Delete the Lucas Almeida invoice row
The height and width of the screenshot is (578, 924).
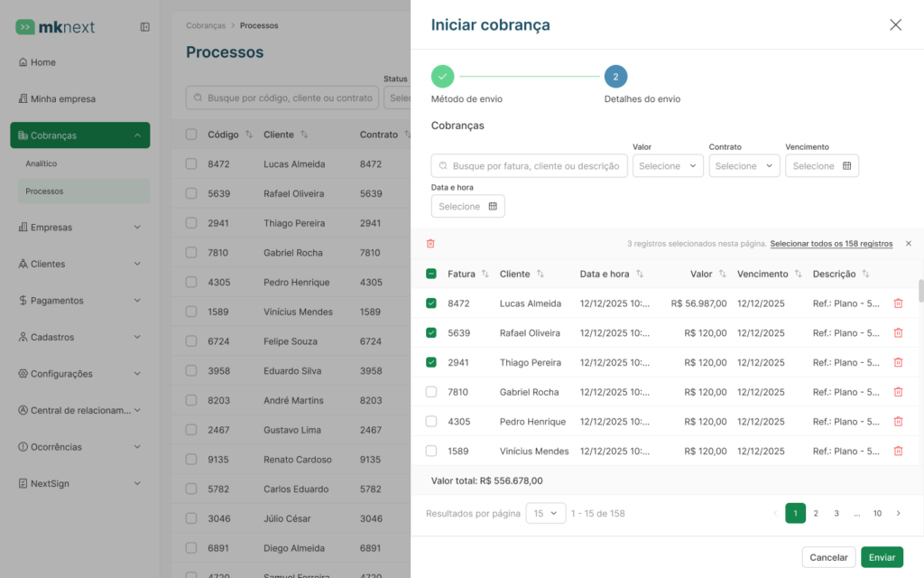898,303
